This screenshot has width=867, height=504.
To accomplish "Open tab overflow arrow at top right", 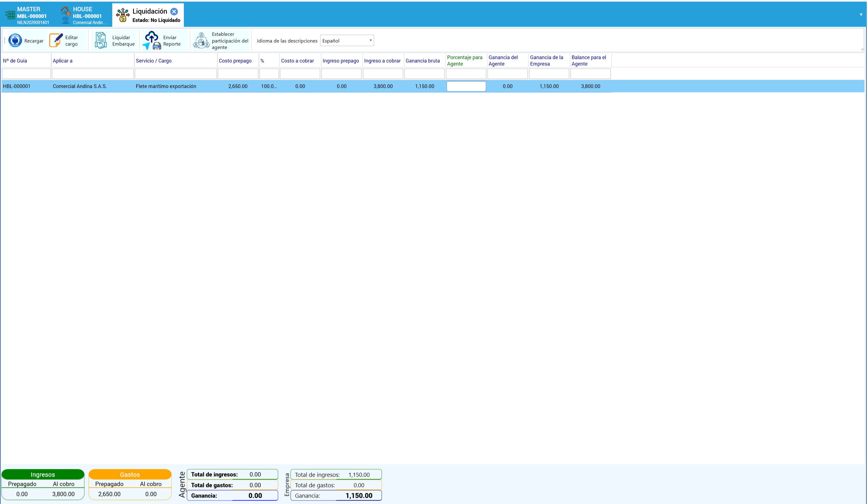I will tap(861, 14).
